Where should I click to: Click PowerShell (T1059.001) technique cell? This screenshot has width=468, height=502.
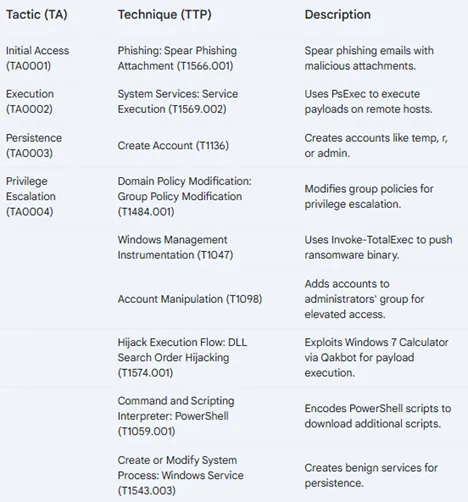176,416
